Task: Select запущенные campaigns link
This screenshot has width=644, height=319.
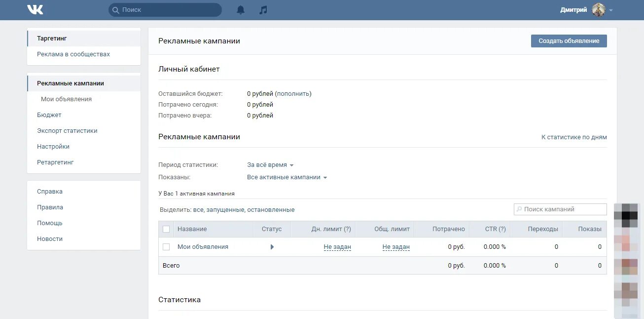Action: (225, 210)
